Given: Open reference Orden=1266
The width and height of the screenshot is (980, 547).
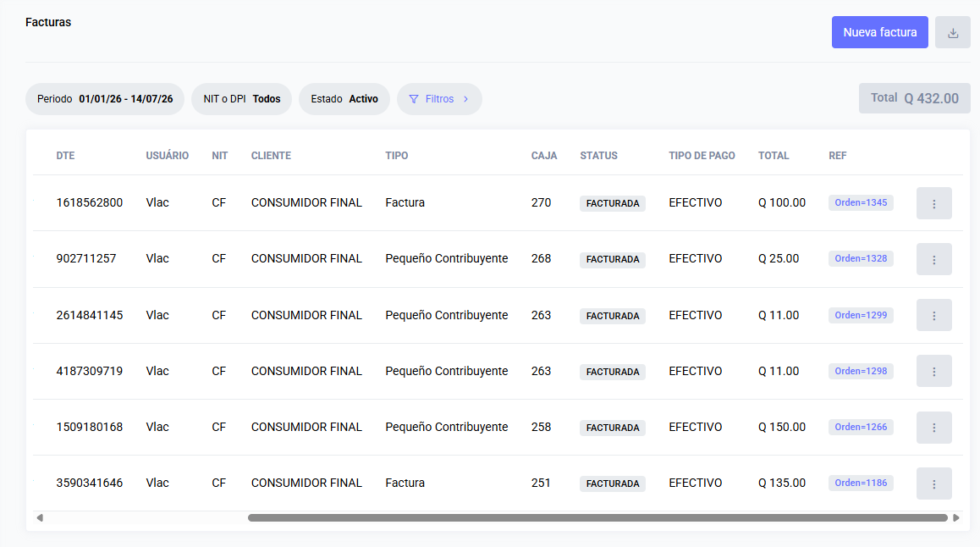Looking at the screenshot, I should tap(861, 427).
